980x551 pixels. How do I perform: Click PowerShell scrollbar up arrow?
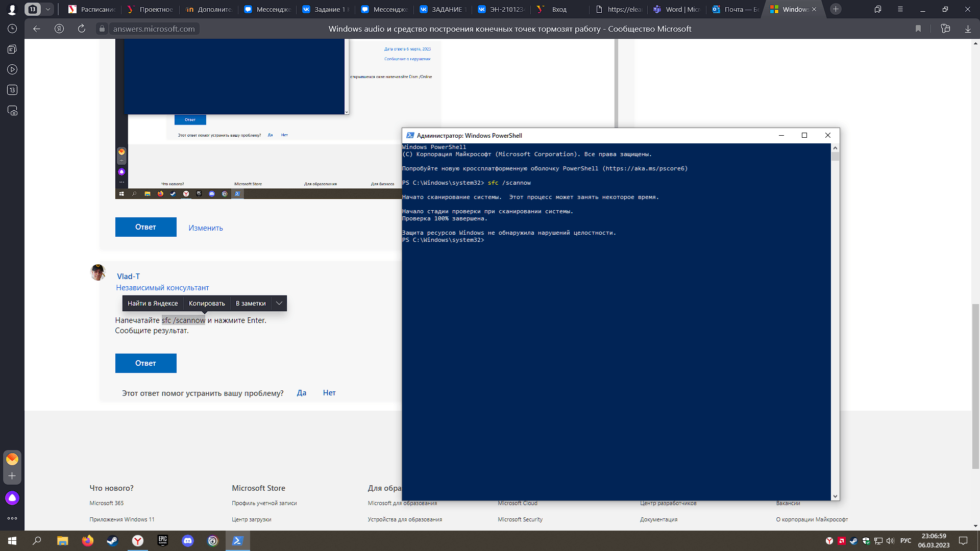pyautogui.click(x=835, y=148)
